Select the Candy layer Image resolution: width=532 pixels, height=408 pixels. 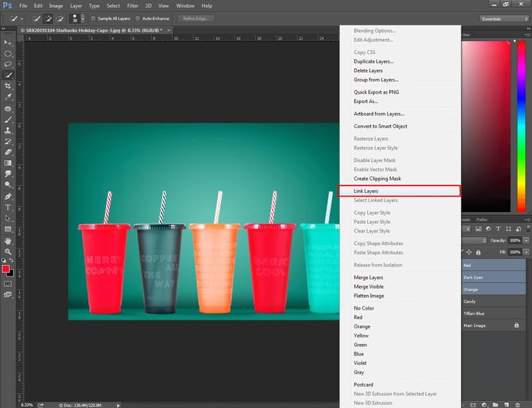[x=494, y=301]
